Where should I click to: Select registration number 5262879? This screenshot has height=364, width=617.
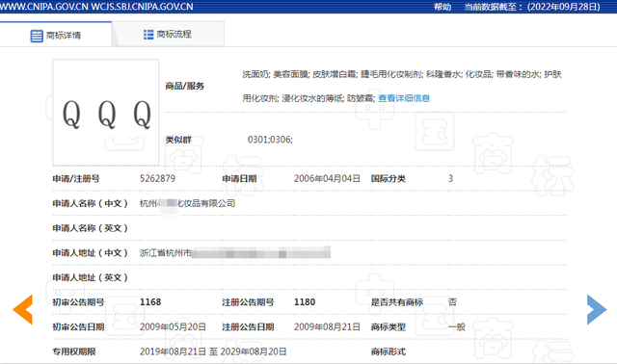click(x=157, y=178)
